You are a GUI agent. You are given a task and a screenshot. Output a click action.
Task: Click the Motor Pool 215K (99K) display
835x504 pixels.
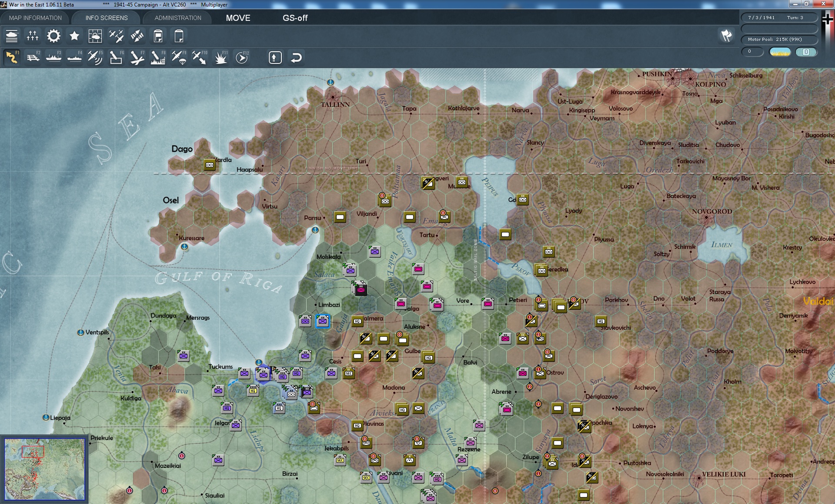coord(779,40)
